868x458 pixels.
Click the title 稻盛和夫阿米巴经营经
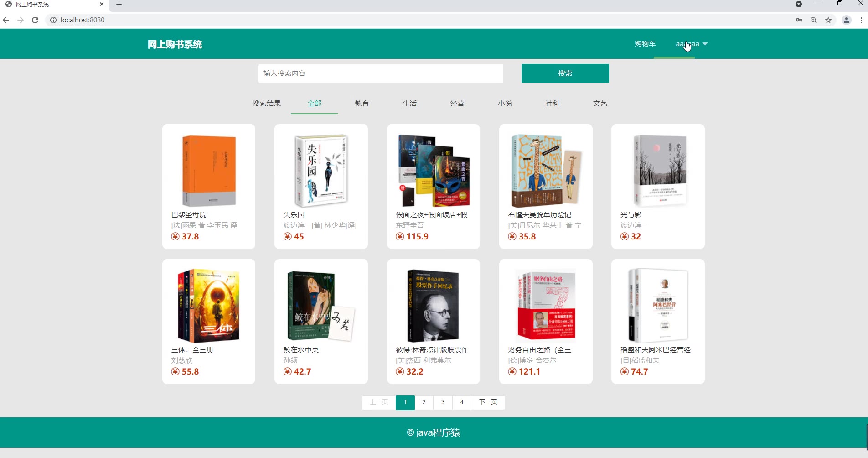pos(656,349)
